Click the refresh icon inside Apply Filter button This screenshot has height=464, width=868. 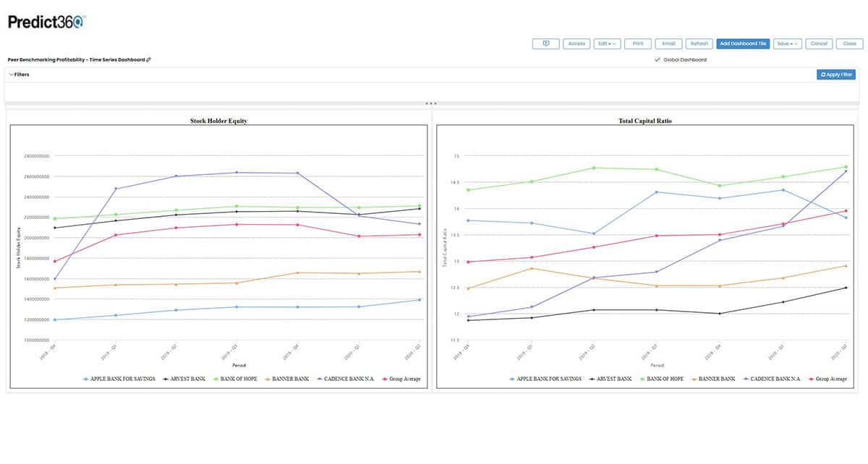coord(823,74)
